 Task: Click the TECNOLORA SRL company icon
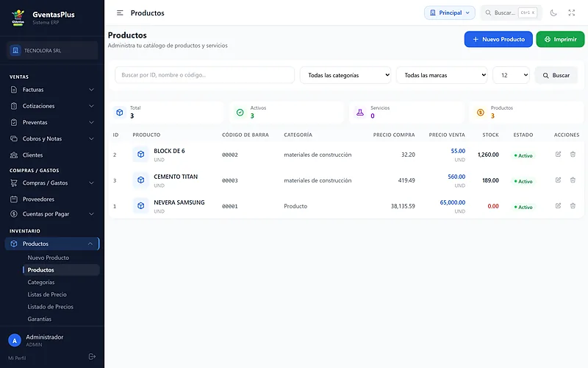(15, 50)
